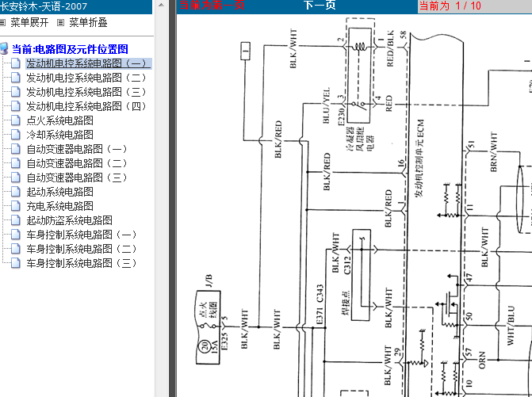Click the BRN/WHT wire label
Screen dimensions: 532x397
[x=494, y=152]
